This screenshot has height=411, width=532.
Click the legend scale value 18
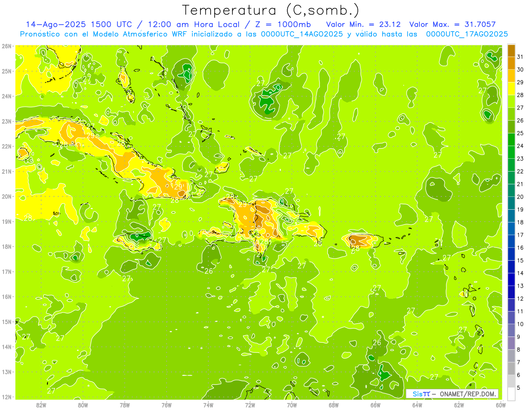tap(520, 222)
